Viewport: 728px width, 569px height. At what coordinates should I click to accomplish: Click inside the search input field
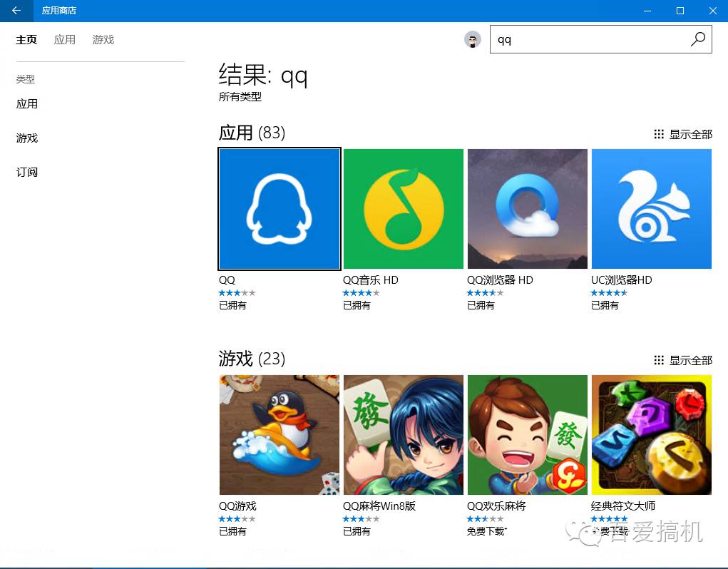585,39
